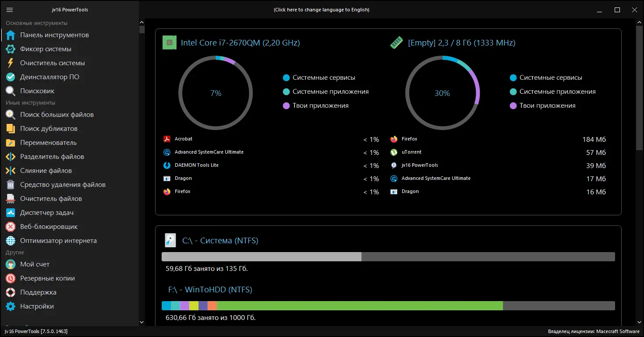The width and height of the screenshot is (644, 337).
Task: Click the DAEMON Tools Lite process name
Action: tap(197, 165)
